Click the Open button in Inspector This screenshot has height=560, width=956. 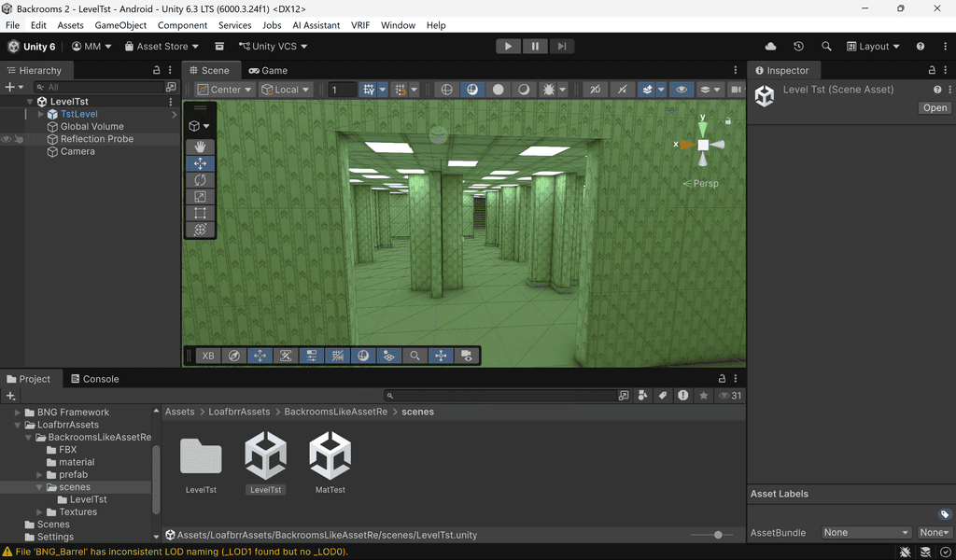[x=935, y=108]
